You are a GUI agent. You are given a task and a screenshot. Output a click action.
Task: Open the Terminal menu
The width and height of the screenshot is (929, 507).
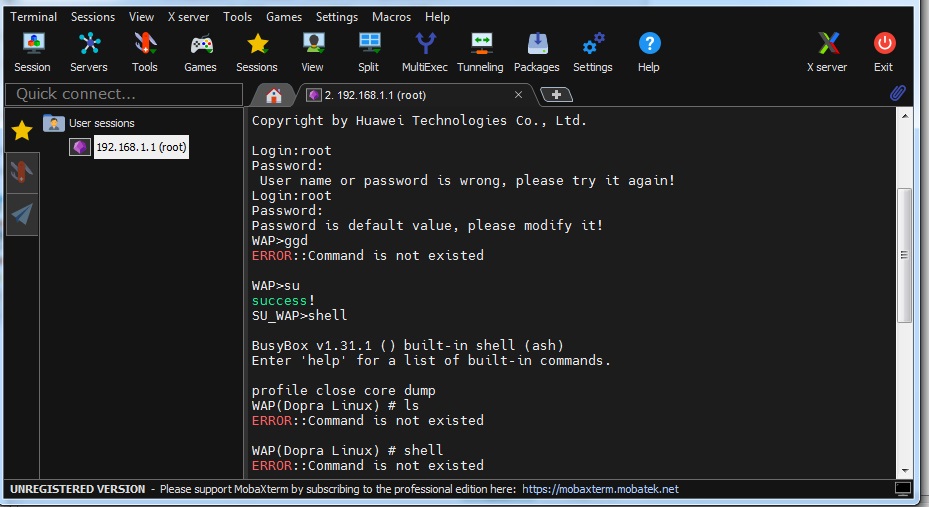(x=34, y=17)
